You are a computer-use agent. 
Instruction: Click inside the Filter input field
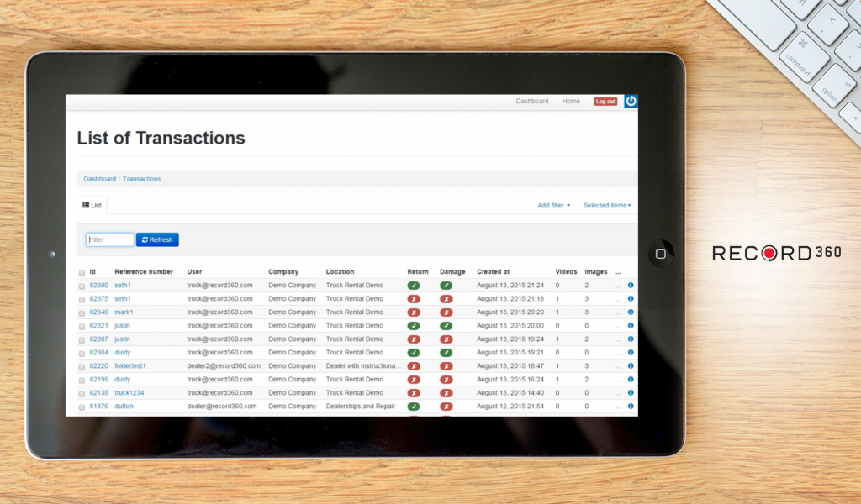click(x=108, y=239)
